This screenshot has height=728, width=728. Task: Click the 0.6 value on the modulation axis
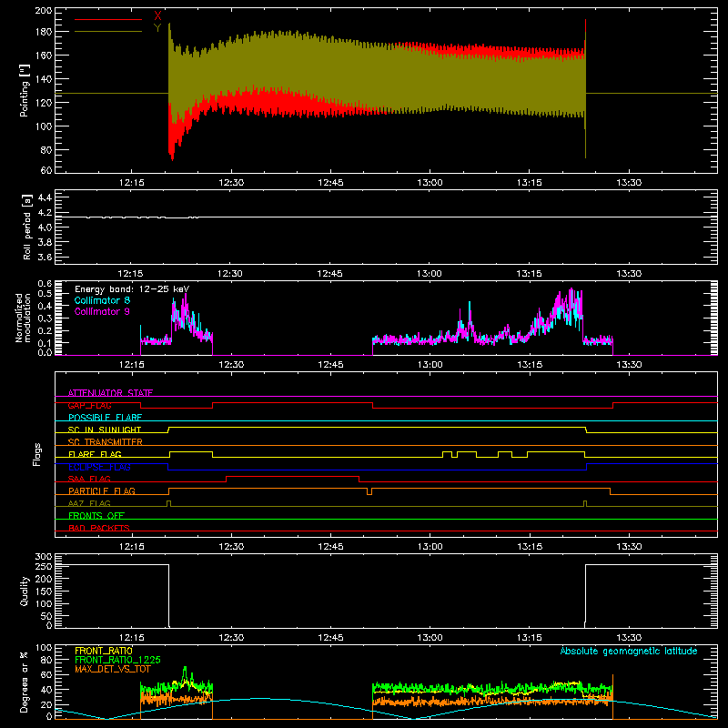click(45, 283)
